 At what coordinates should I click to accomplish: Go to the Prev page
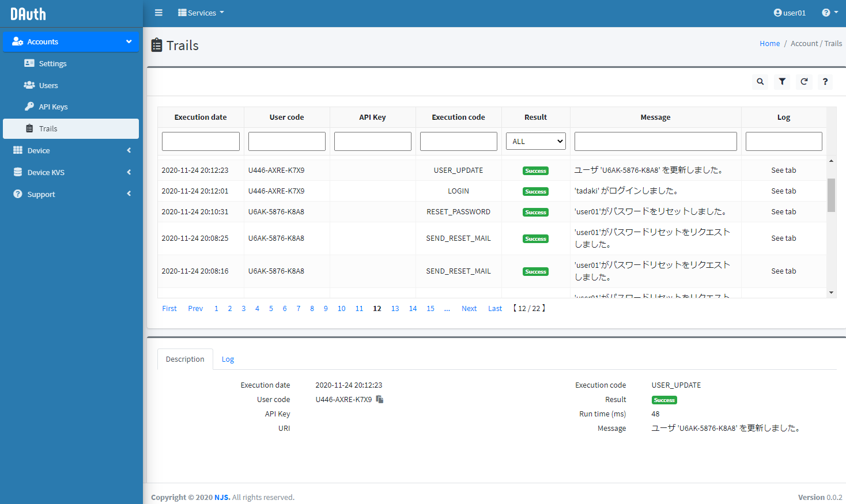click(195, 309)
